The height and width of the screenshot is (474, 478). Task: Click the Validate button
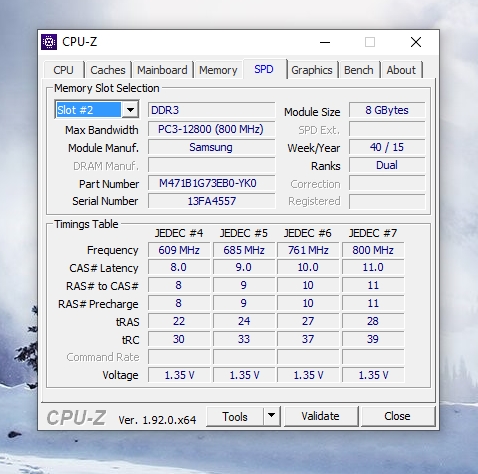pyautogui.click(x=321, y=416)
